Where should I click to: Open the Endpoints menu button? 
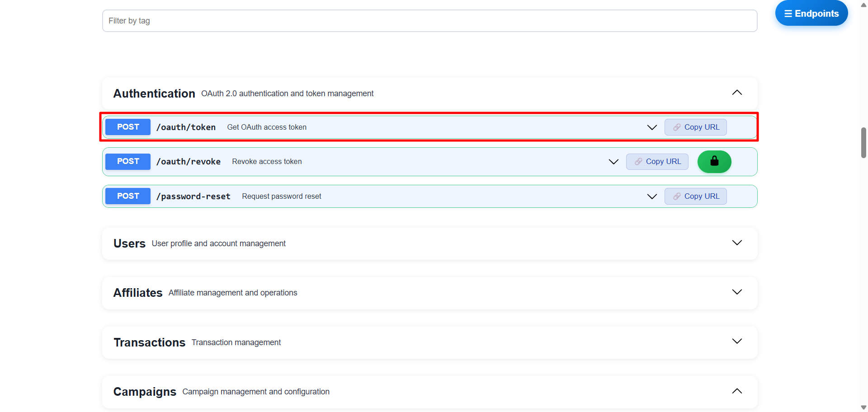click(811, 14)
